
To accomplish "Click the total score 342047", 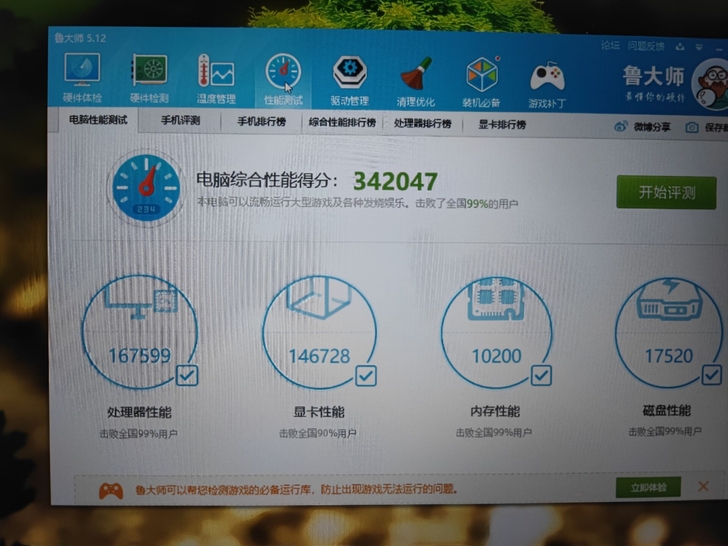I will (395, 181).
